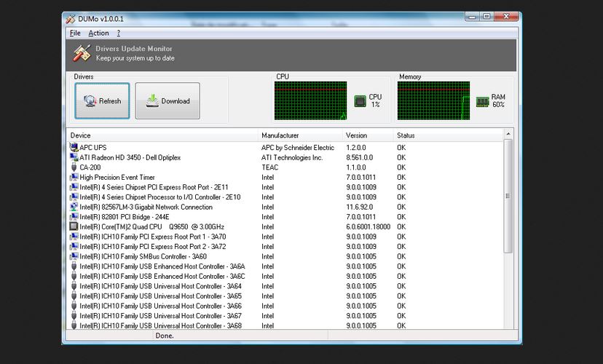The image size is (603, 364).
Task: Select Intel Core2 Quad CPU Q9650 row
Action: [x=152, y=227]
